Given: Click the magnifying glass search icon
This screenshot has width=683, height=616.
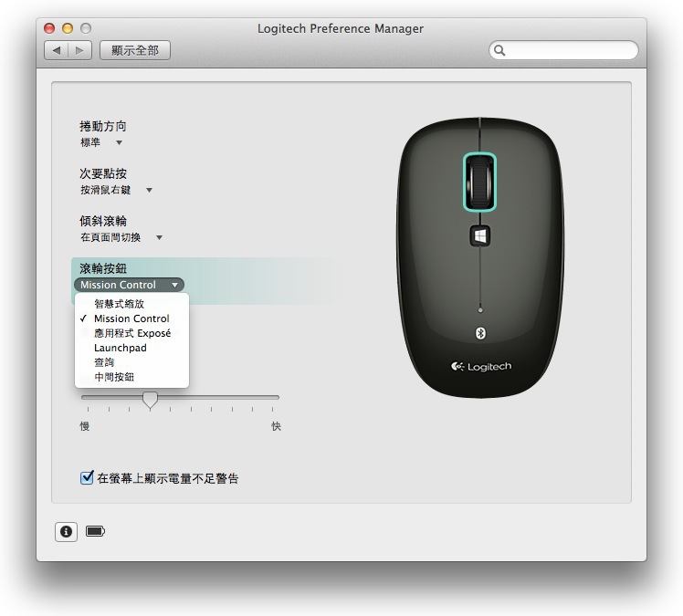Looking at the screenshot, I should pyautogui.click(x=499, y=51).
